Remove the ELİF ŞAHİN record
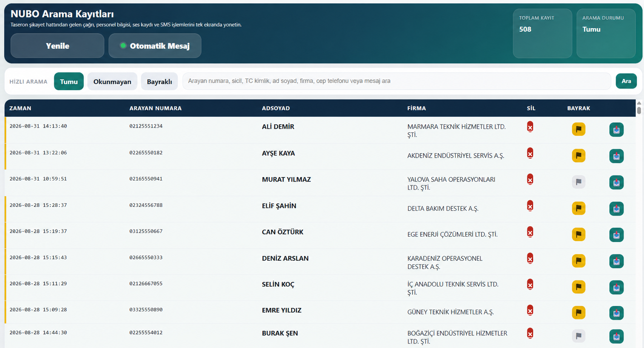Viewport: 644px width, 348px height. 530,206
